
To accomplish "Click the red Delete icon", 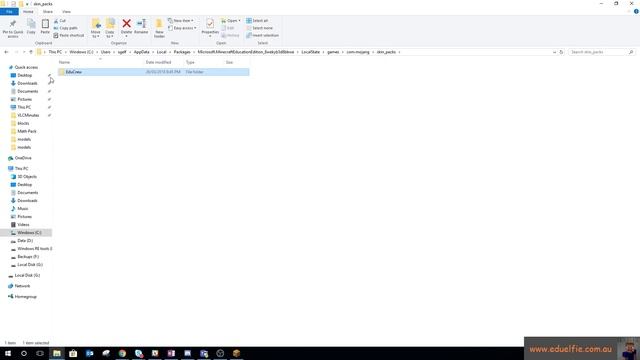I will coord(127,25).
